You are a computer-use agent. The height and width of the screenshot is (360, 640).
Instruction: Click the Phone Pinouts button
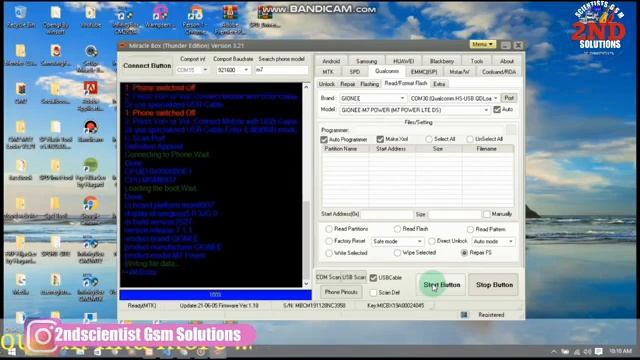coord(341,292)
